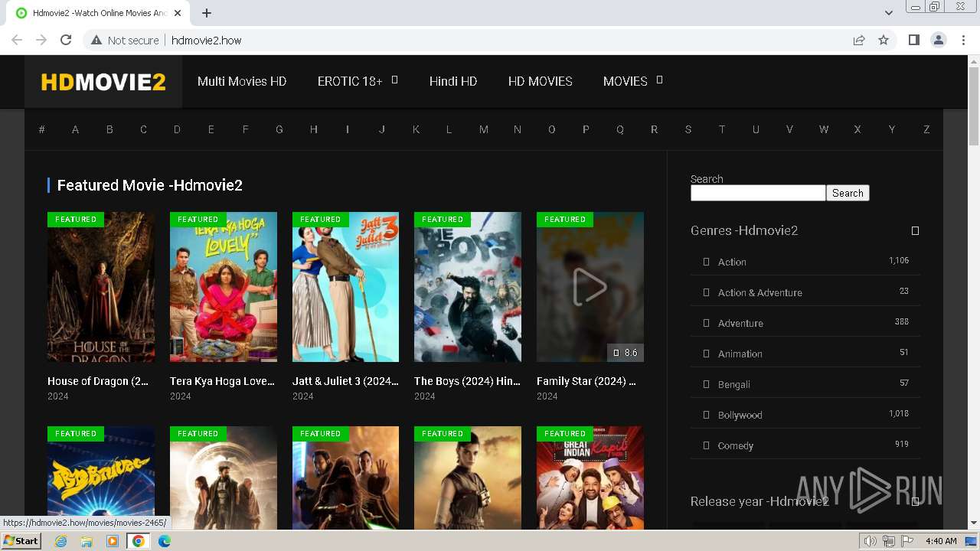
Task: Filter movies by letter M
Action: click(x=484, y=129)
